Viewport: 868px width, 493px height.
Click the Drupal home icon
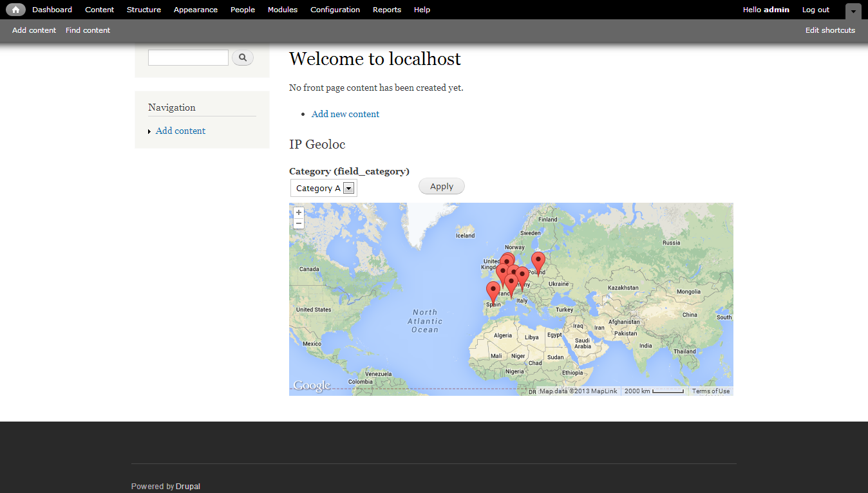pos(14,9)
